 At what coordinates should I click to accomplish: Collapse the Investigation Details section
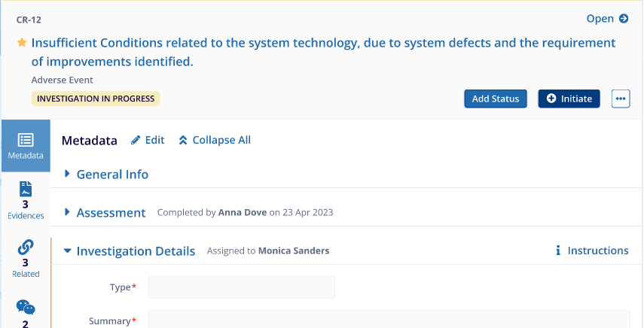coord(68,251)
